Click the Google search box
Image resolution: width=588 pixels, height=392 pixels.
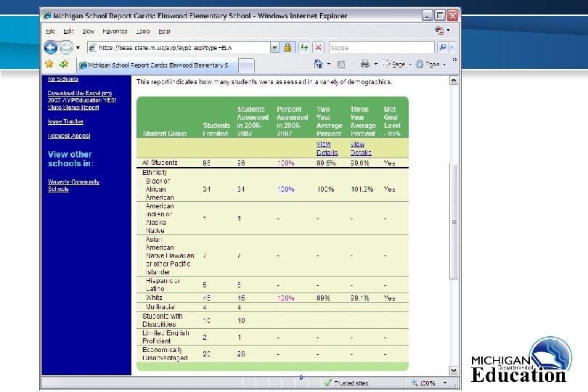[381, 48]
